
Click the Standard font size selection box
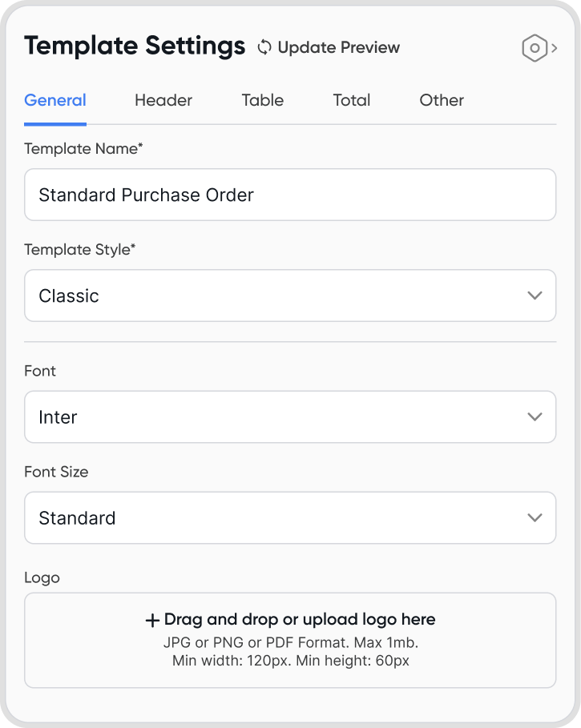click(272, 518)
